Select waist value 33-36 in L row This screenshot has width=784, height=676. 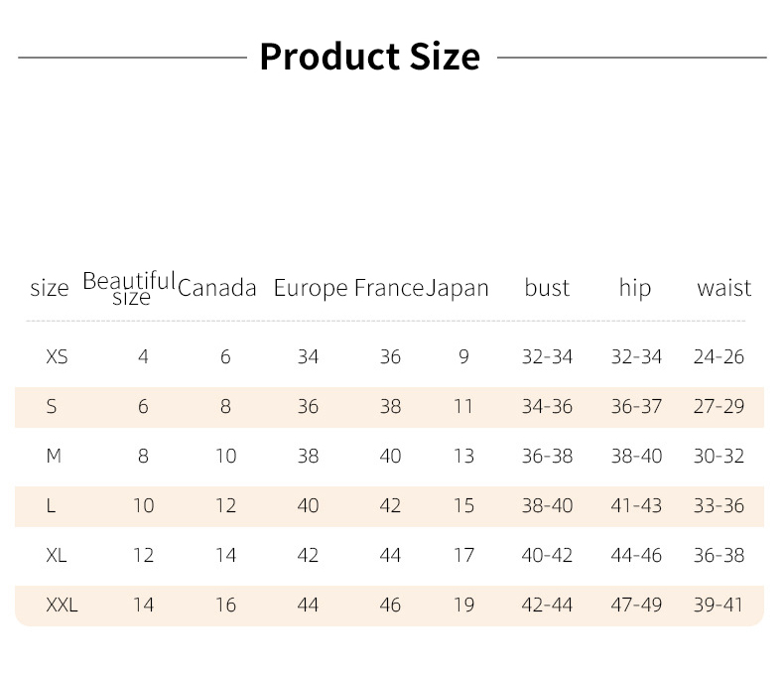719,506
